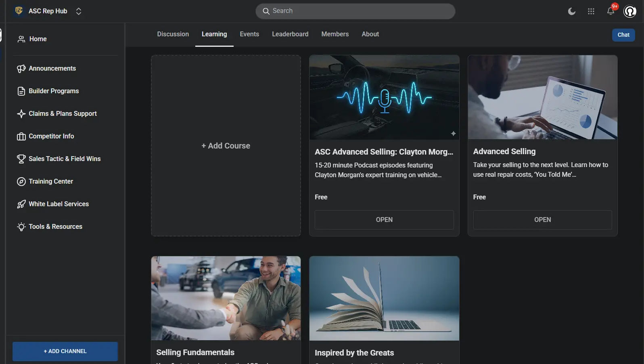Switch to the Leaderboard tab
This screenshot has width=644, height=364.
[x=290, y=34]
